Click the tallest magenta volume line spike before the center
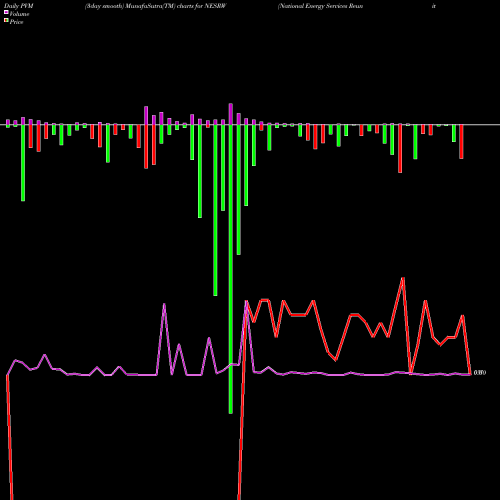 [x=164, y=304]
